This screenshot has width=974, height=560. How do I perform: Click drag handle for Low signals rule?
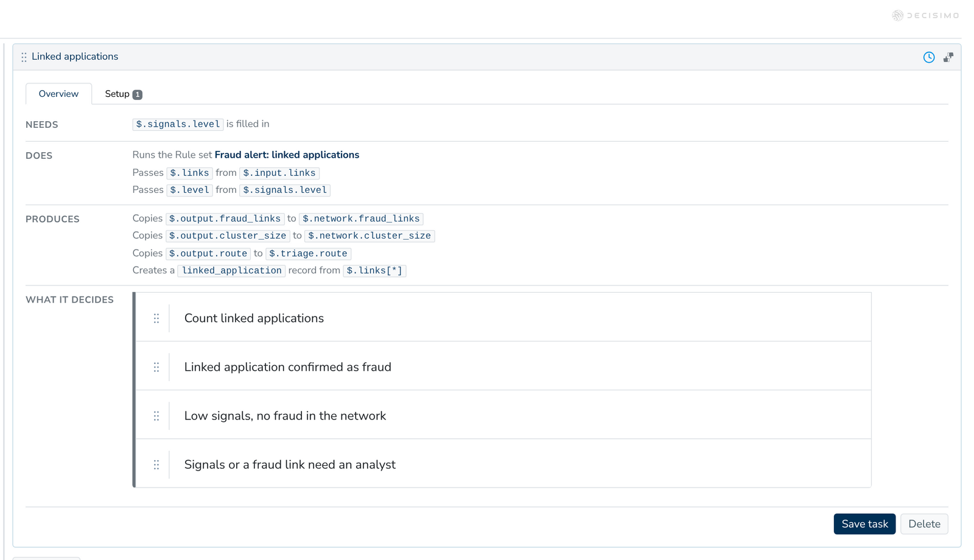coord(156,416)
